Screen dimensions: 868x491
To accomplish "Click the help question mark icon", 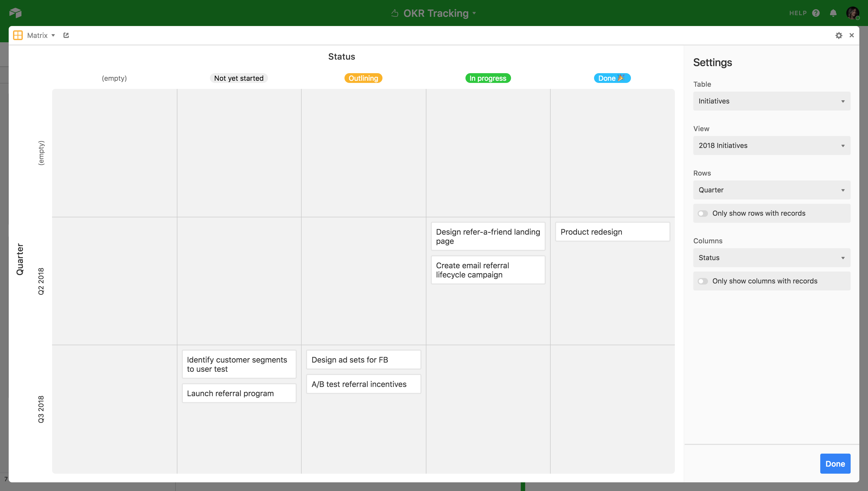I will tap(816, 12).
